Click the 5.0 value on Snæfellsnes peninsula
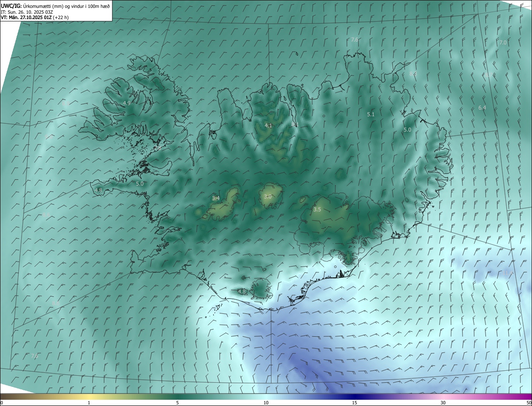The image size is (532, 406). click(x=140, y=183)
